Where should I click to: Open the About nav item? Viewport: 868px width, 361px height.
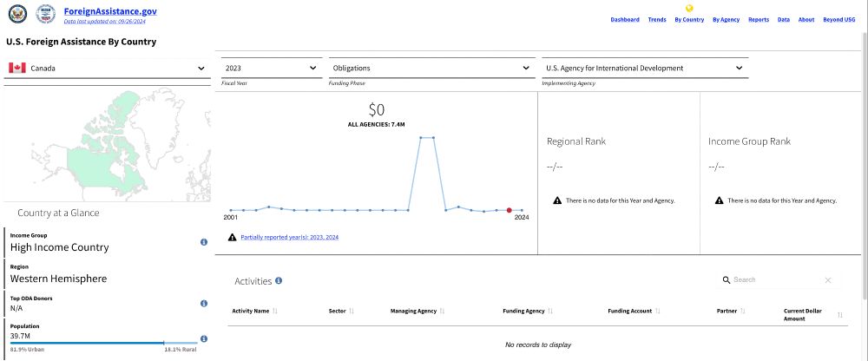coord(806,19)
